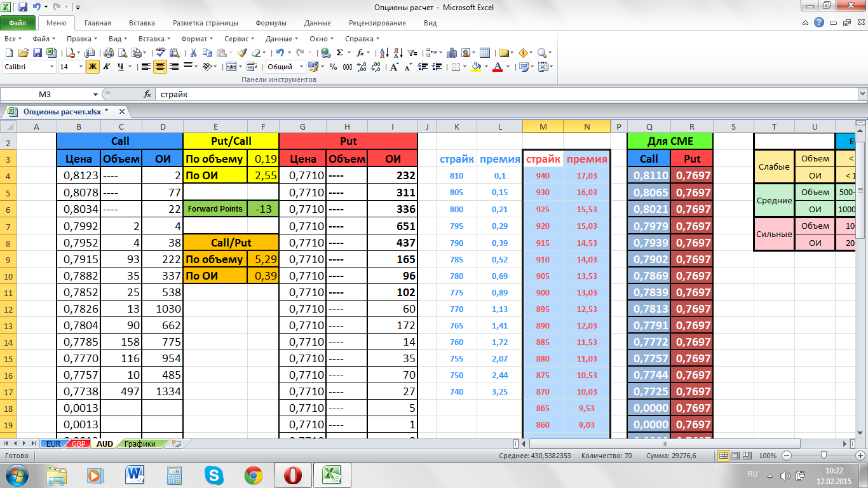Click the Cut scissors icon

coord(193,53)
